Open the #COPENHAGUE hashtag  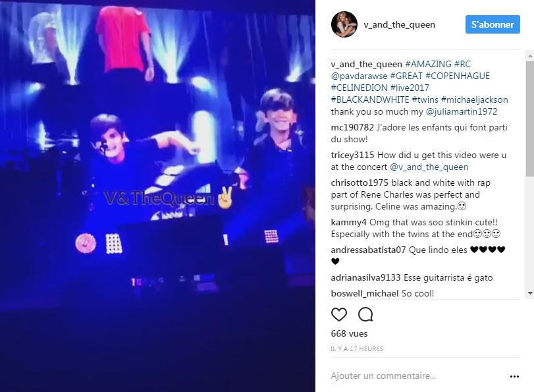tap(458, 76)
